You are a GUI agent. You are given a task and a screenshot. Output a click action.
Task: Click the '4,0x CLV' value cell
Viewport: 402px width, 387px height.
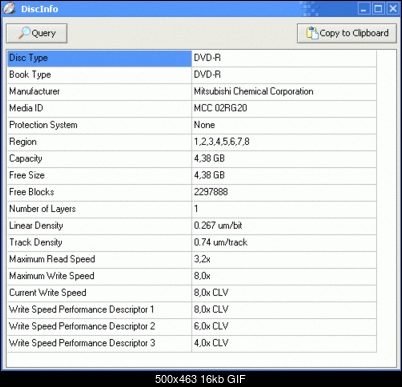284,343
